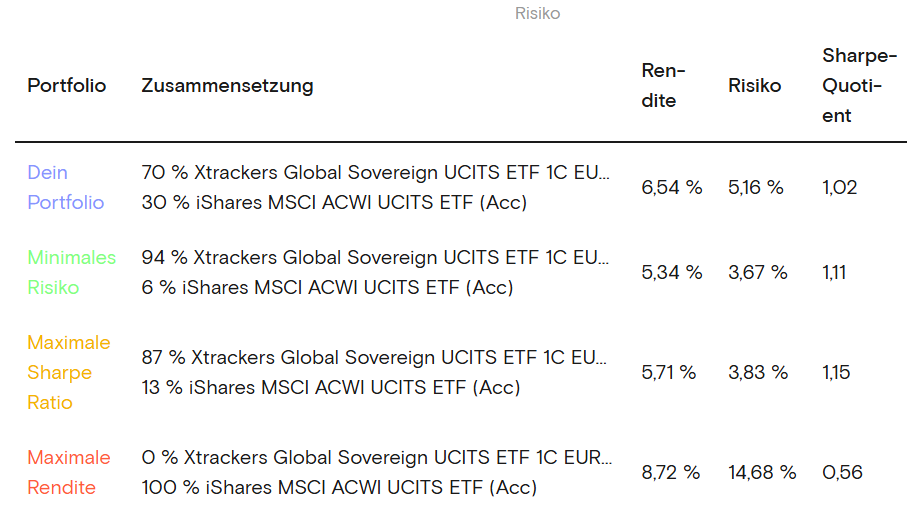The width and height of the screenshot is (907, 520).
Task: Click the Zusammensetzung column header
Action: point(227,85)
